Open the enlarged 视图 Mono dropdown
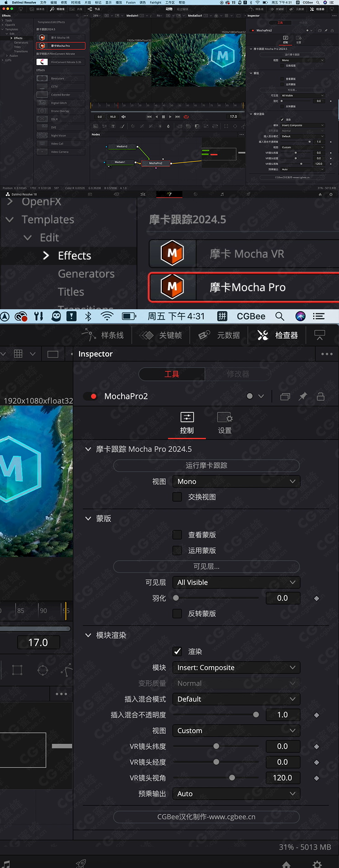 pyautogui.click(x=236, y=481)
